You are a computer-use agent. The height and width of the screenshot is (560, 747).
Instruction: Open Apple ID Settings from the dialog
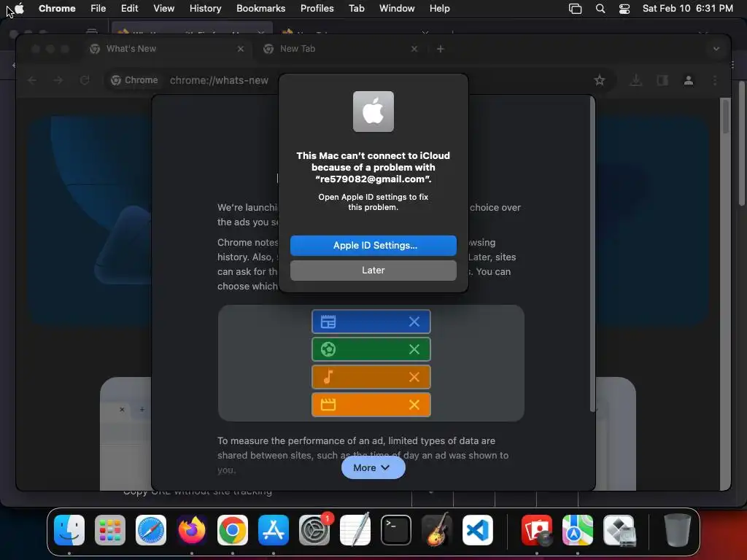[373, 245]
